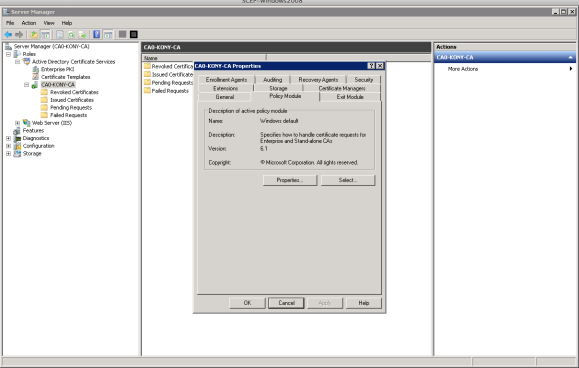Collapse the CA0-KONY-CA tree node
579x368 pixels.
point(26,85)
